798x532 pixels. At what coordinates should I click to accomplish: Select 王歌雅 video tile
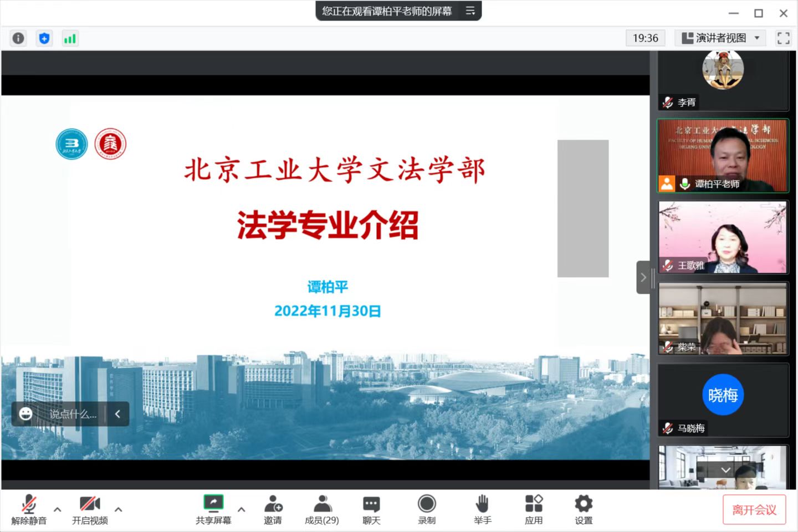tap(723, 237)
